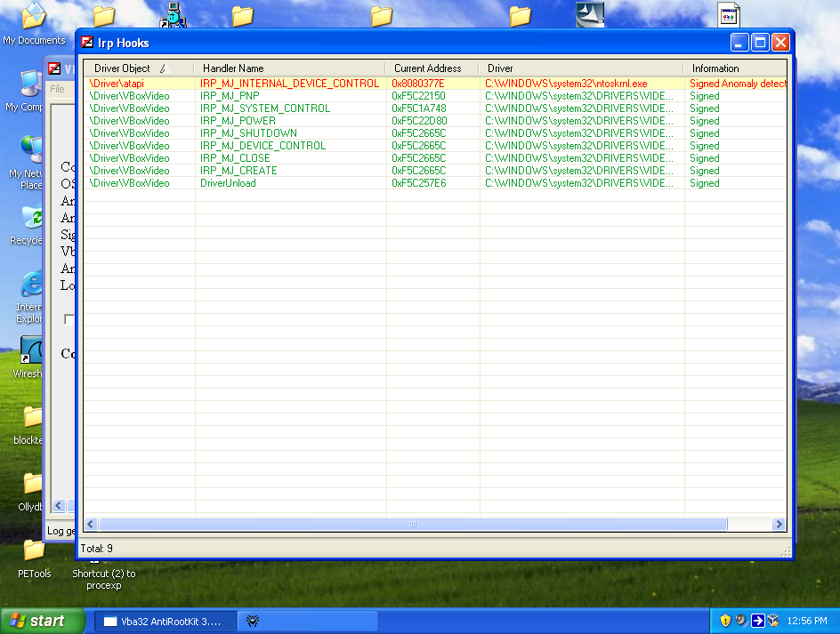840x634 pixels.
Task: Select the DriverUnload row
Action: (x=435, y=183)
